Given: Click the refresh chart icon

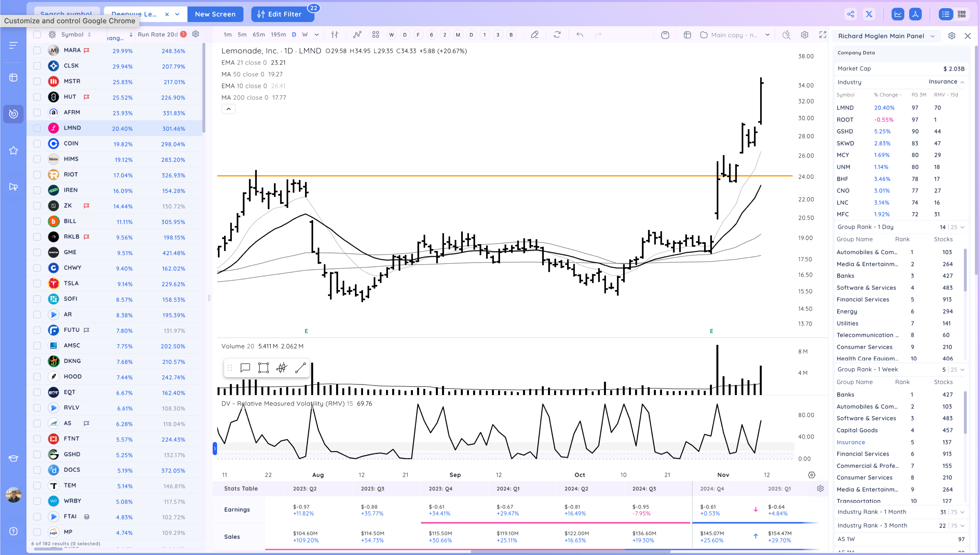Looking at the screenshot, I should (x=557, y=35).
